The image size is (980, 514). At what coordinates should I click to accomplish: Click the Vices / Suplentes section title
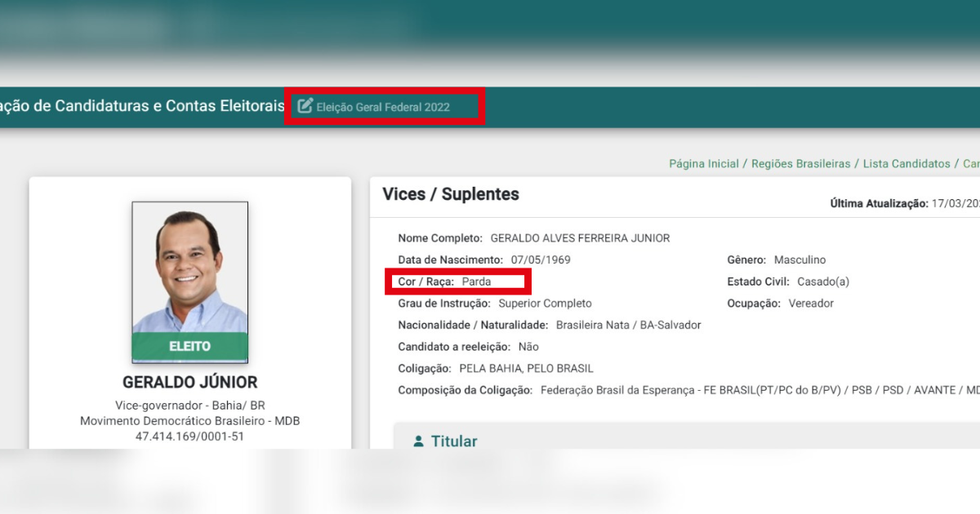pyautogui.click(x=451, y=194)
